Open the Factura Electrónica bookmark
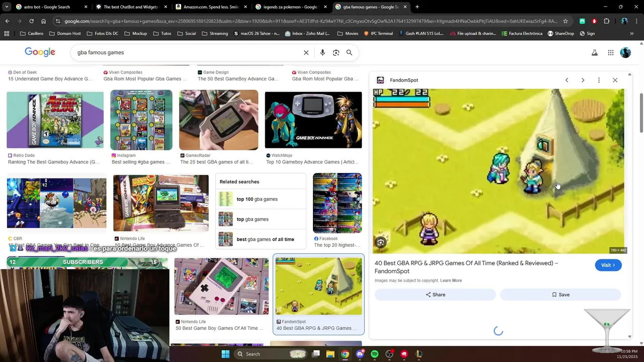The height and width of the screenshot is (362, 644). coord(522,34)
